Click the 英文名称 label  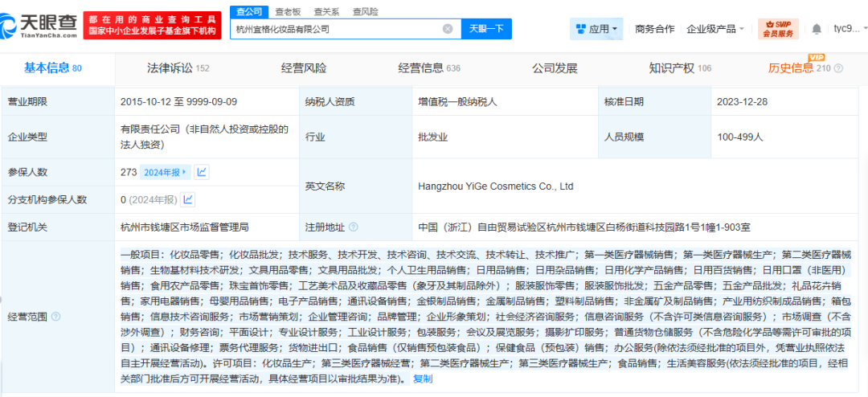coord(325,186)
